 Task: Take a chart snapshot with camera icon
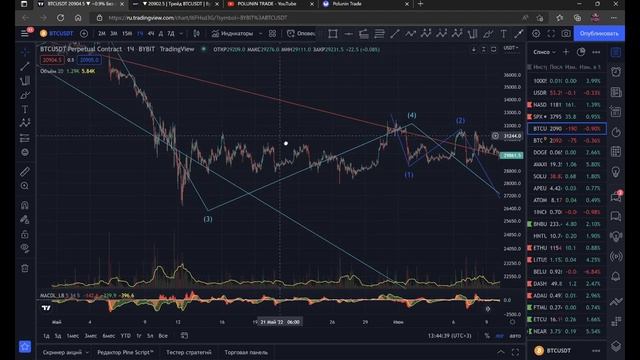coord(566,33)
